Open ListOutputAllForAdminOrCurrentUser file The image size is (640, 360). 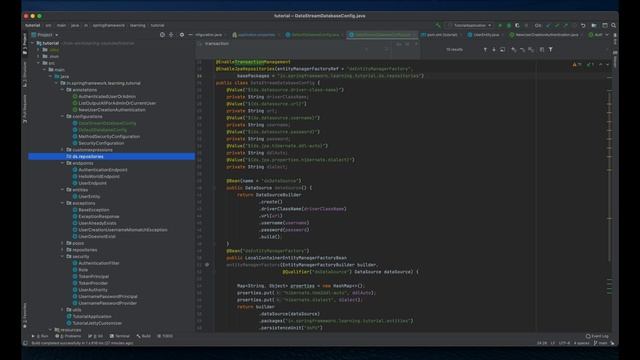coord(114,103)
